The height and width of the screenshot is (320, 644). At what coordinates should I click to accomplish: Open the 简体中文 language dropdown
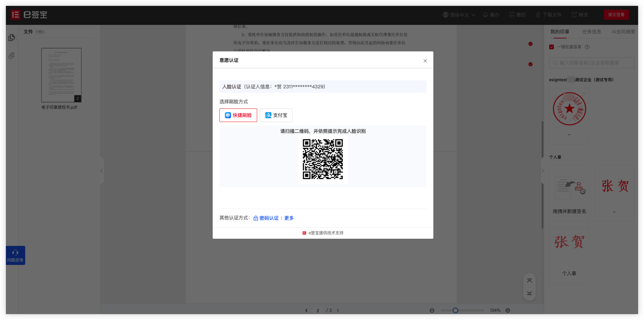pos(459,15)
